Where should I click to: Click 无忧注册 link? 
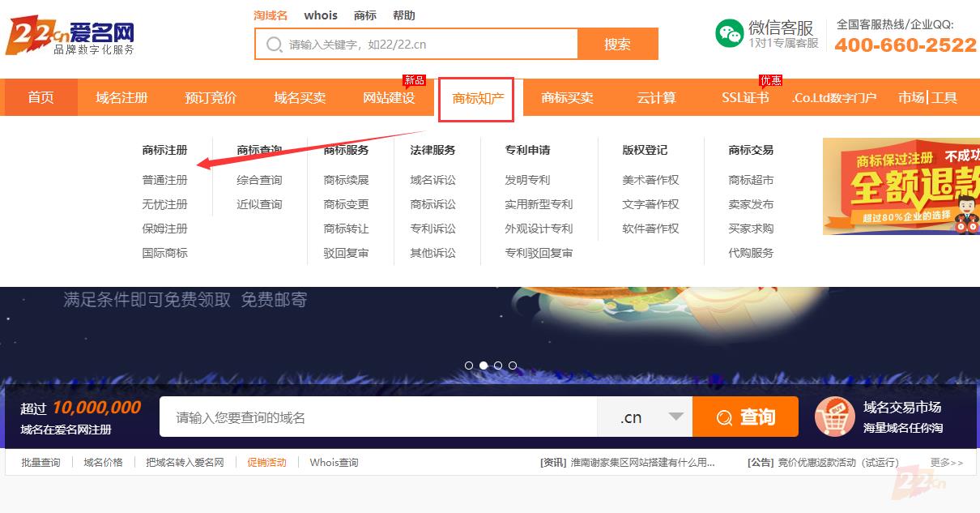click(164, 204)
